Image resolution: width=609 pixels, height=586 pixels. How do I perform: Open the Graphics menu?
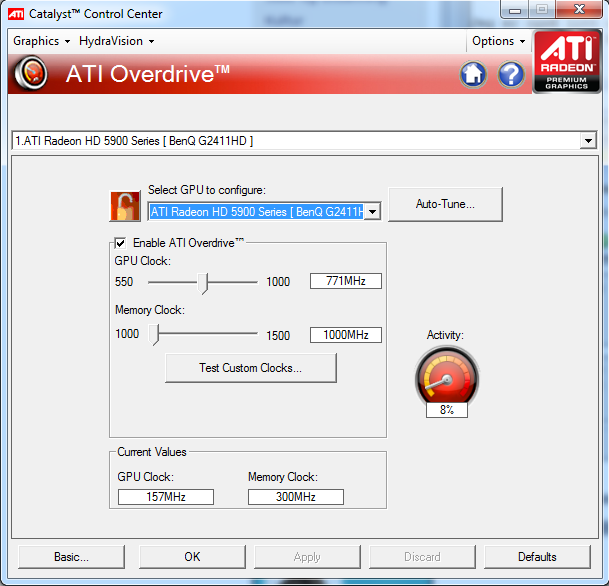tap(42, 41)
